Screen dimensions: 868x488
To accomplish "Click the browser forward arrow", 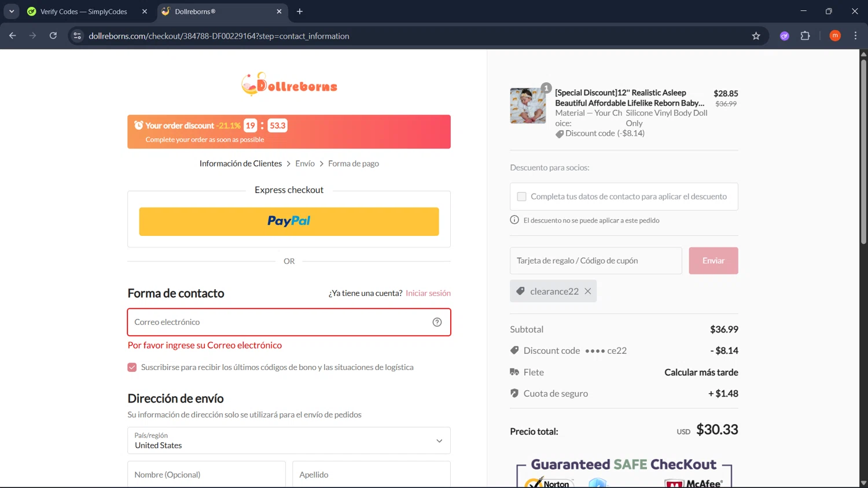I will coord(33,36).
